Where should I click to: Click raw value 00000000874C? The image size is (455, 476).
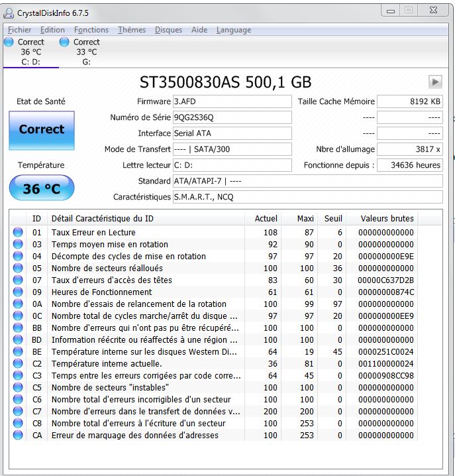point(386,292)
